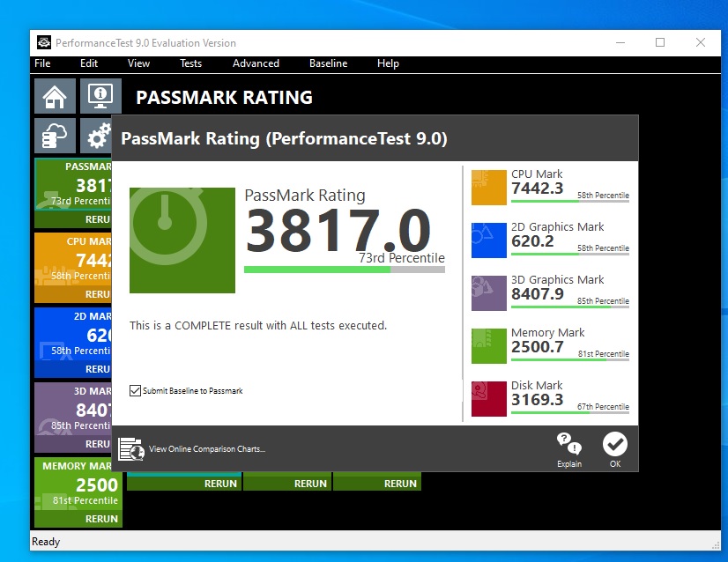Click the CPU Mark score 7442.3
This screenshot has height=562, width=728.
537,189
